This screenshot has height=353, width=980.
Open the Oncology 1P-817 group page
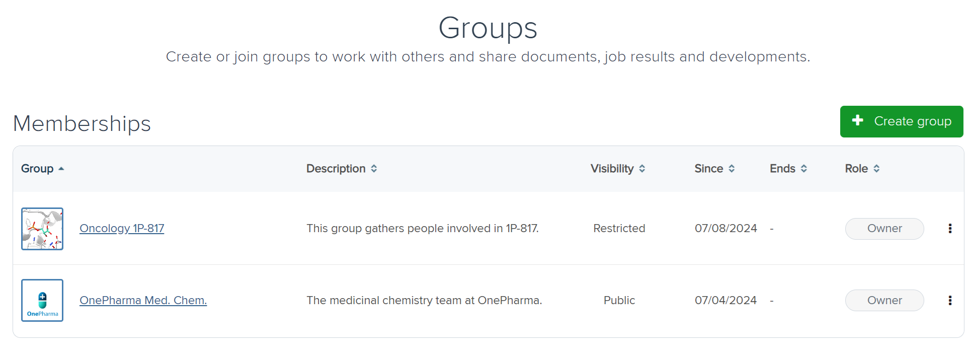click(x=121, y=228)
